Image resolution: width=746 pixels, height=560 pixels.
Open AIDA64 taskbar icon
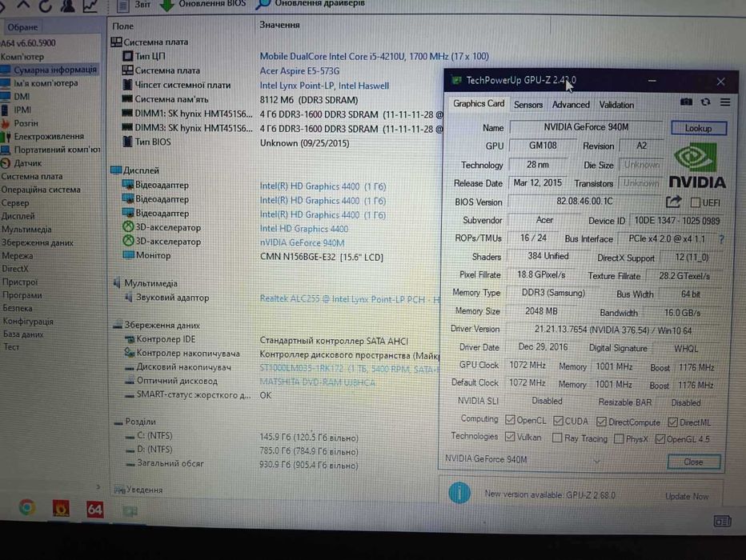(94, 510)
